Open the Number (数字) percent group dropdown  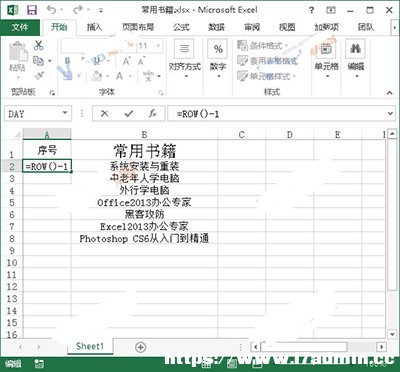pos(218,60)
